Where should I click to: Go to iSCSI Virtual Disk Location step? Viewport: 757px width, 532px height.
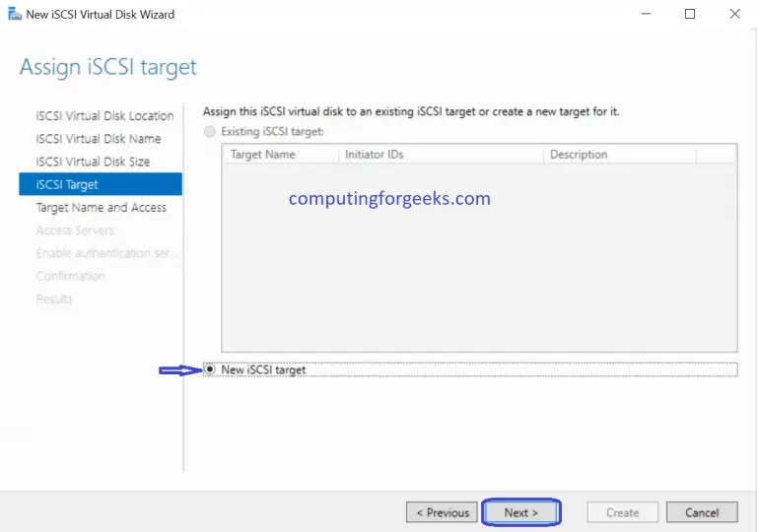click(104, 116)
